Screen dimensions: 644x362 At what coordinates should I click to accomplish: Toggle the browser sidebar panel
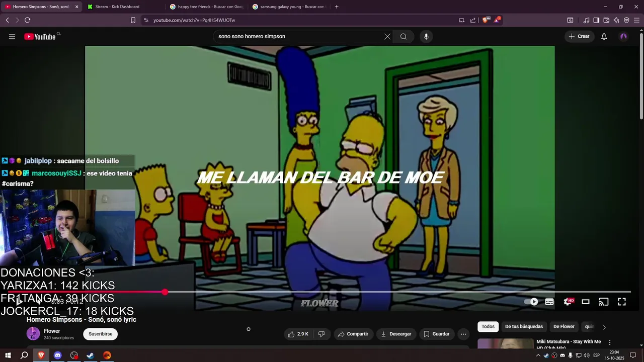pos(596,20)
